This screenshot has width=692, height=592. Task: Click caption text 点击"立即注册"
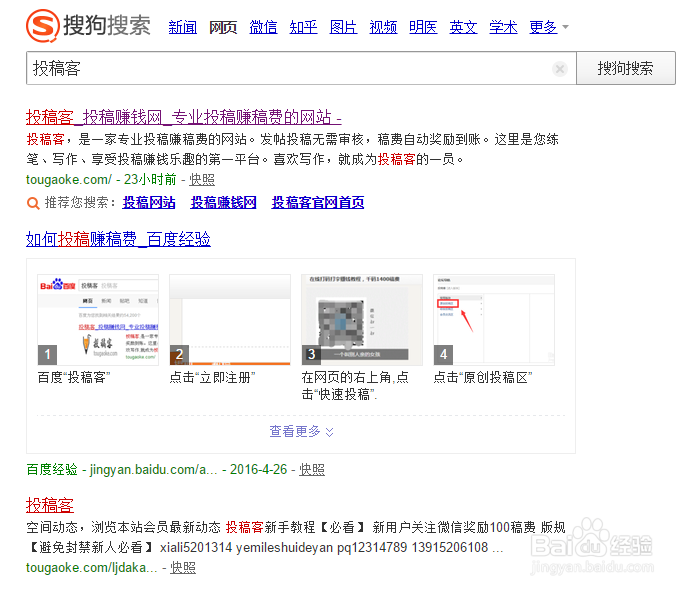coord(212,377)
